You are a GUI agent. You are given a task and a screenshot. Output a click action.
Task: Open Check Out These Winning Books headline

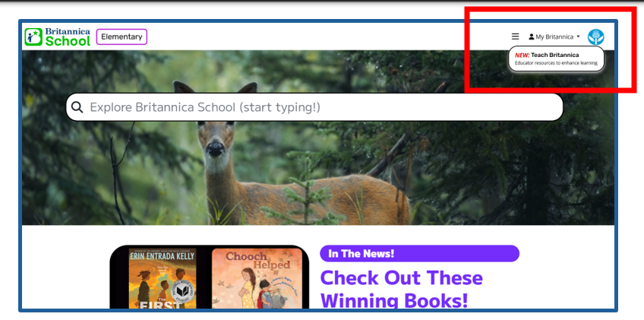(x=401, y=277)
